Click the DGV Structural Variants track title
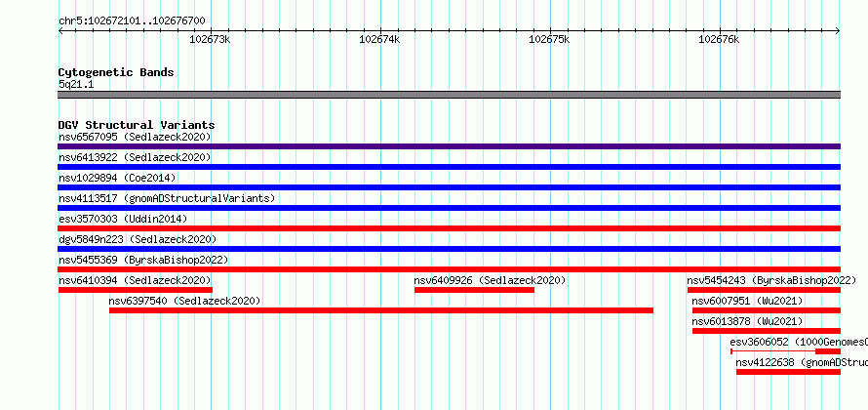This screenshot has height=410, width=868. [137, 125]
